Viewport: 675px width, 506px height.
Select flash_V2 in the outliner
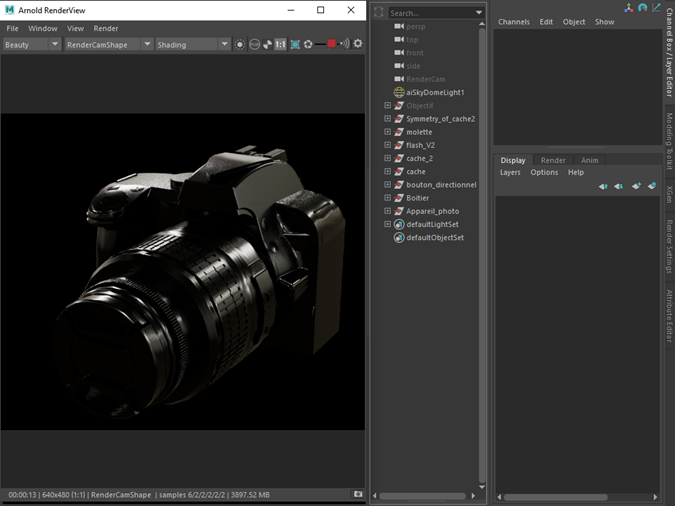coord(420,145)
